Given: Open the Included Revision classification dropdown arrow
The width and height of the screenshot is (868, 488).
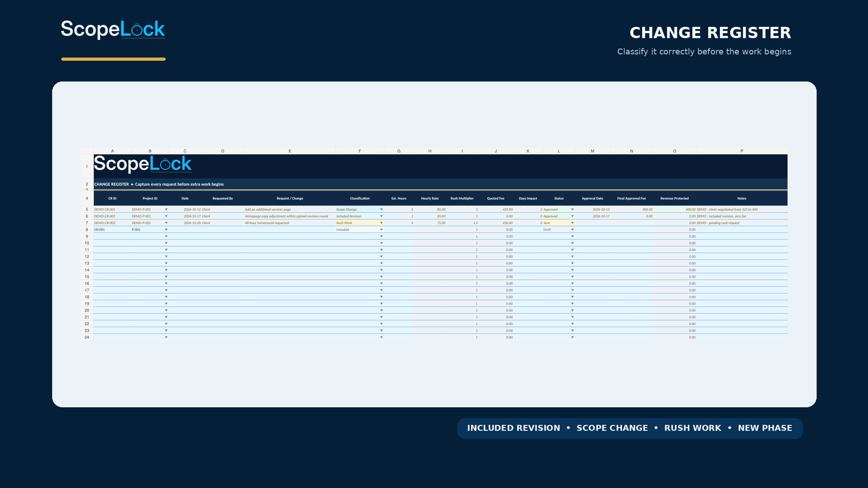Looking at the screenshot, I should (x=381, y=216).
